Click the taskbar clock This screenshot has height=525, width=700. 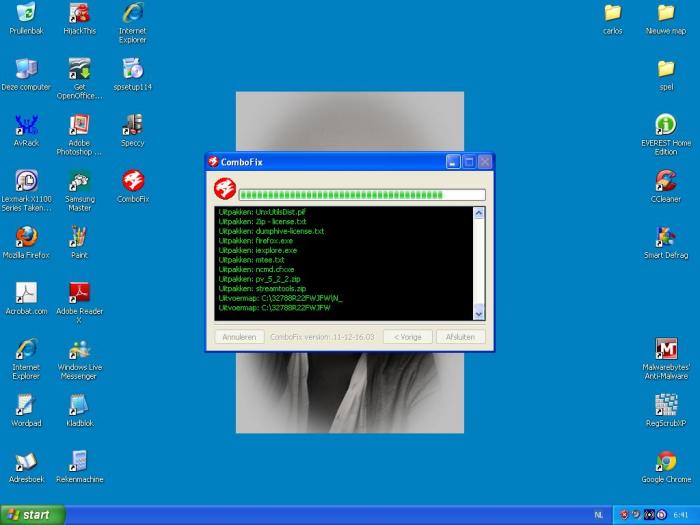[681, 515]
